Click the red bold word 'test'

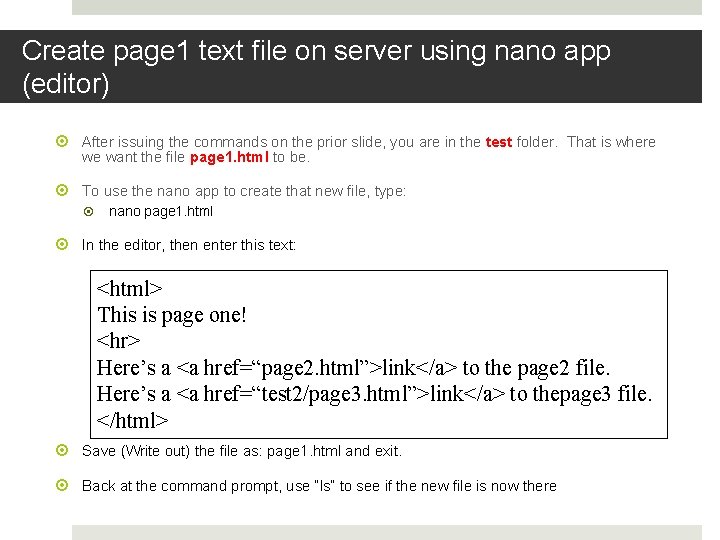pyautogui.click(x=499, y=142)
